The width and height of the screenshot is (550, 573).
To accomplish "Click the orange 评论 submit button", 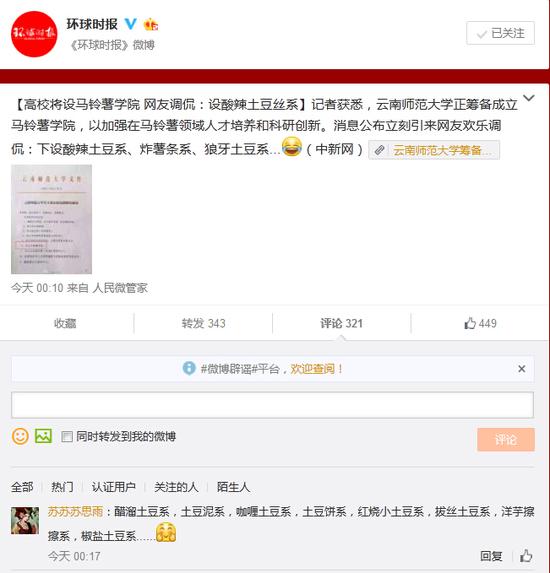I will pos(506,440).
